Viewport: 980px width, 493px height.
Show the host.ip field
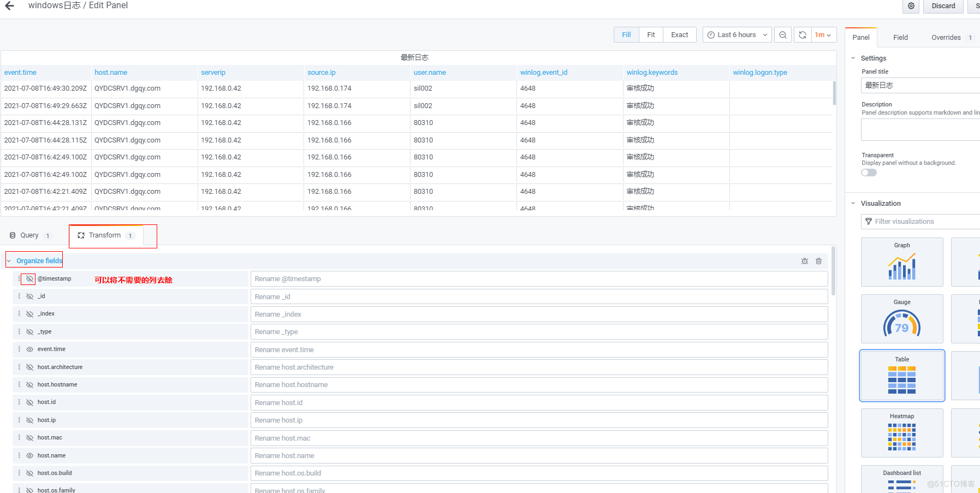(29, 420)
